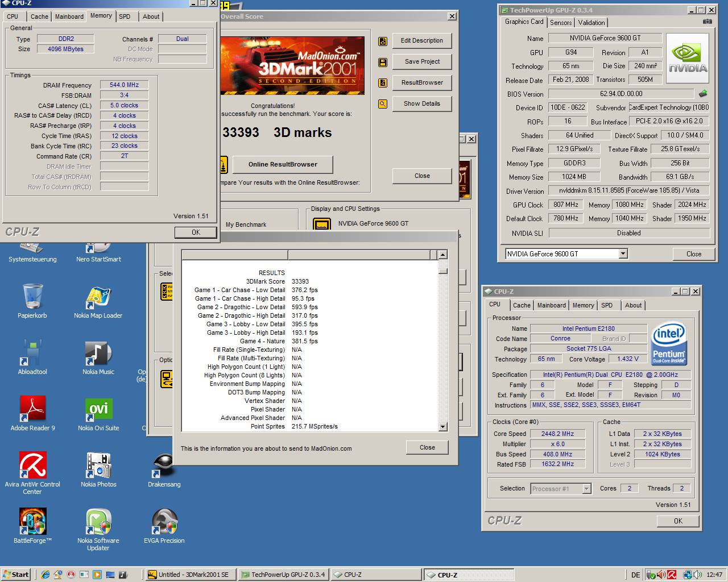Open the CPU-Z Processor #1 selection dropdown
728x582 pixels.
(586, 489)
